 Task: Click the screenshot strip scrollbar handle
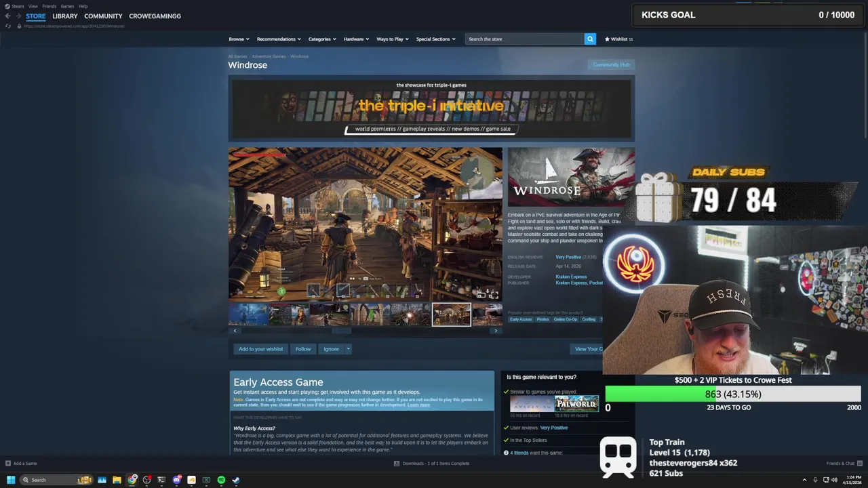341,331
